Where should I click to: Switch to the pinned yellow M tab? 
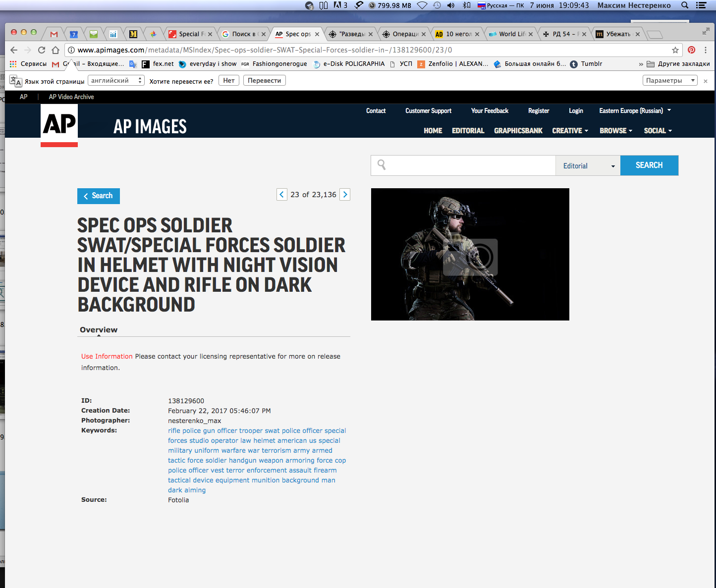[x=133, y=34]
